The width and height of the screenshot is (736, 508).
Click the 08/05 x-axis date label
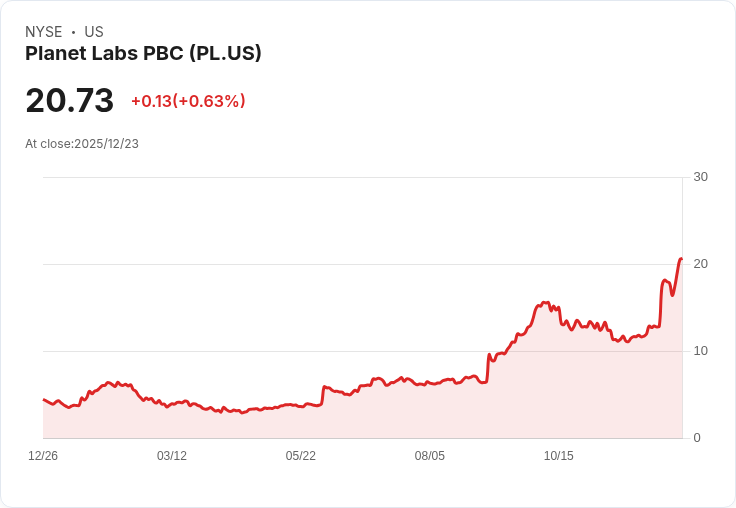(x=429, y=456)
